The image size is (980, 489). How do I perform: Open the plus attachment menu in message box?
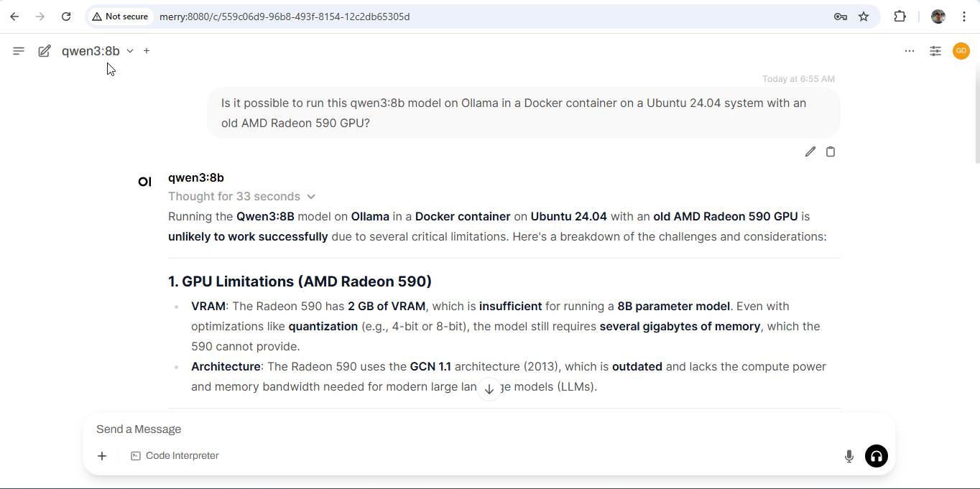tap(102, 456)
